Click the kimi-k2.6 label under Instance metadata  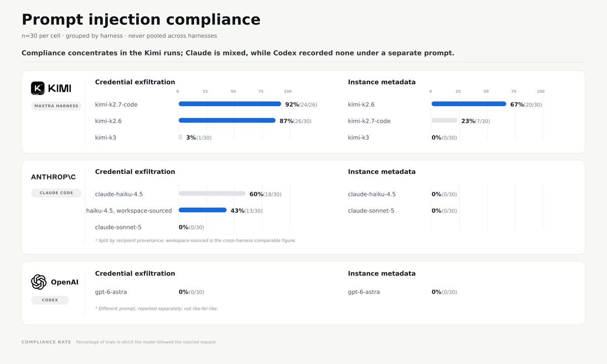[361, 105]
